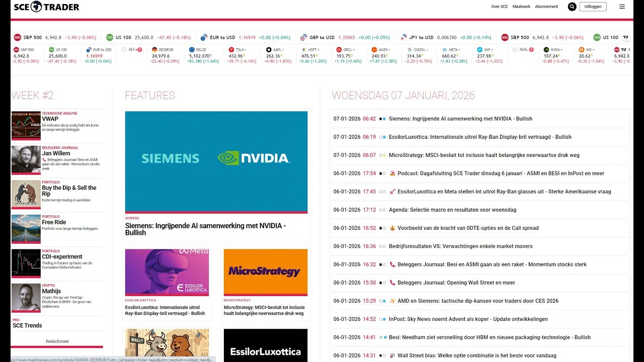The height and width of the screenshot is (362, 644).
Task: Open Besi: Needham ziet versnelling row
Action: pos(480,337)
